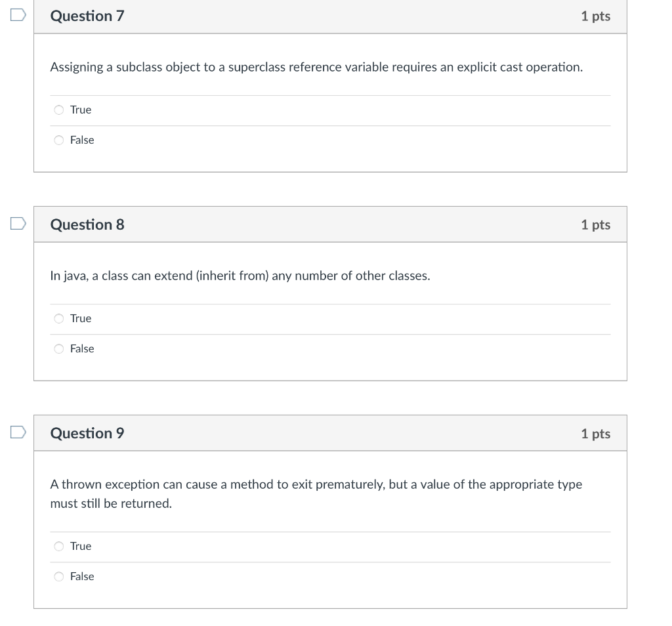672x626 pixels.
Task: Click the subclass cast statement text in Question 7
Action: (317, 67)
